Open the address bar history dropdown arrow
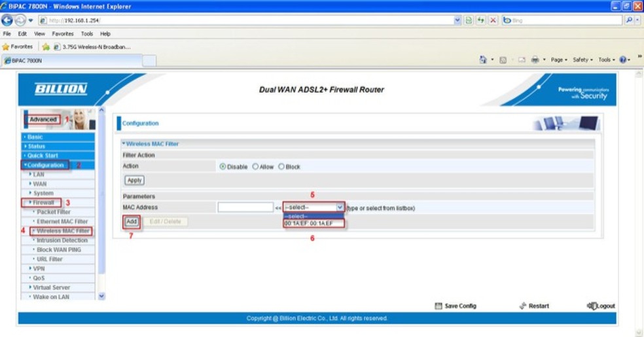This screenshot has width=644, height=337. 457,20
